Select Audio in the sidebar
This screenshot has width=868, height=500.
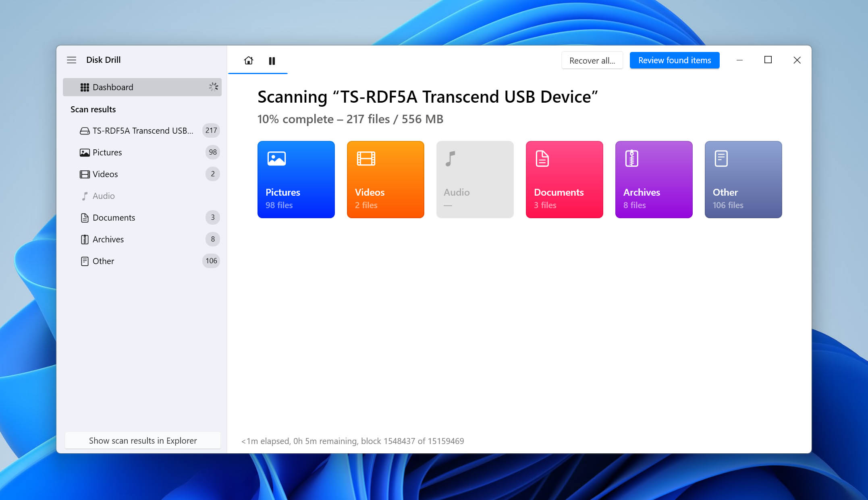pos(142,196)
